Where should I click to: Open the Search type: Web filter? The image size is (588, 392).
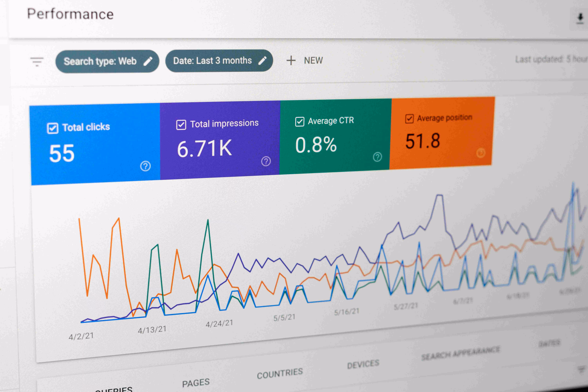100,61
